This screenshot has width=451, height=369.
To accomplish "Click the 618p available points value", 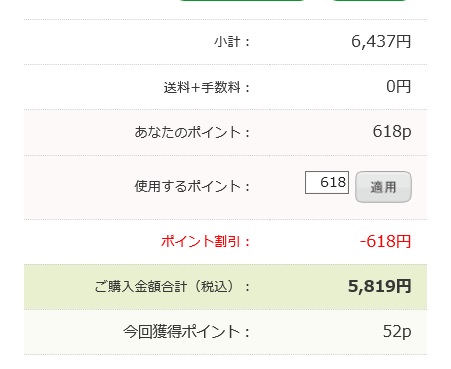I will (392, 132).
